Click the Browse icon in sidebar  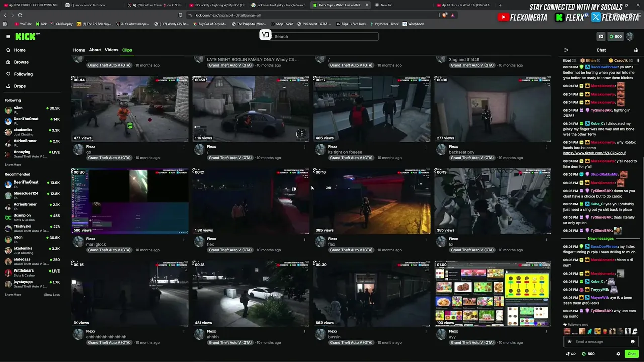click(x=8, y=62)
